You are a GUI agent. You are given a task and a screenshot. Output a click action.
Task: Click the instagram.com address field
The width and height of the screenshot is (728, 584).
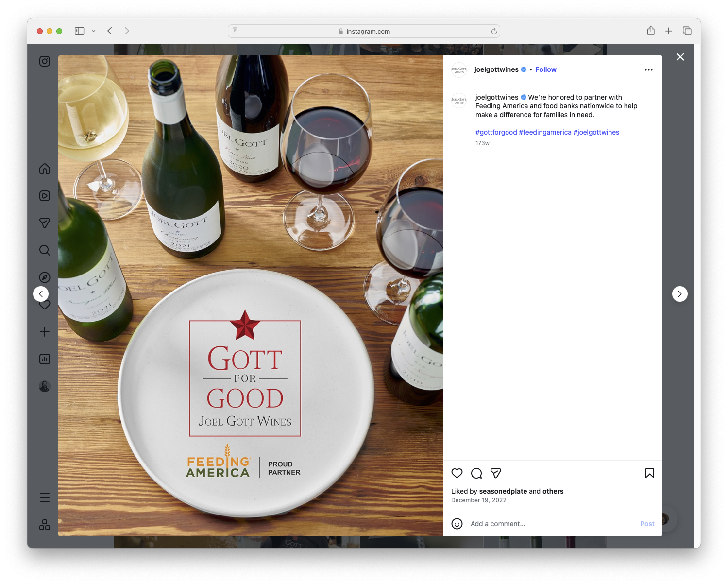(x=364, y=31)
